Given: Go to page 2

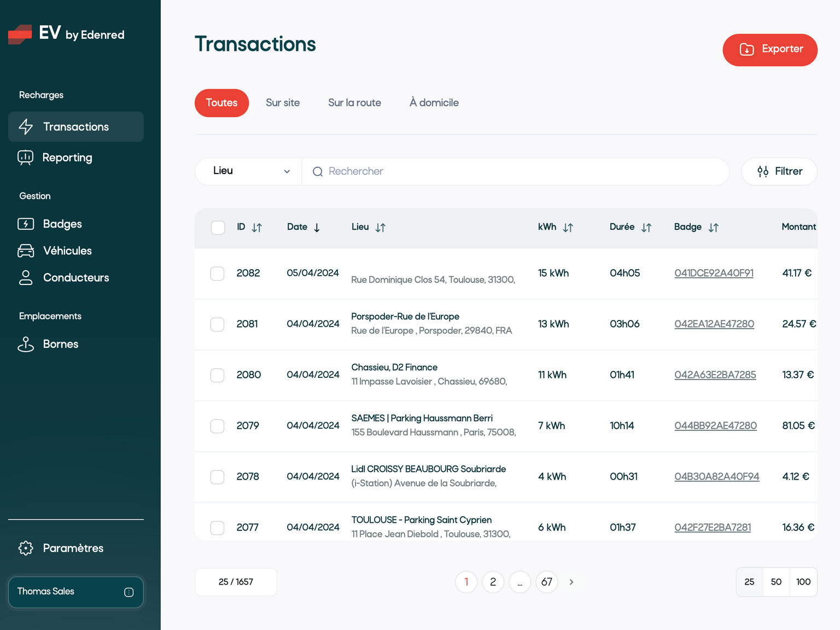Looking at the screenshot, I should (x=493, y=582).
